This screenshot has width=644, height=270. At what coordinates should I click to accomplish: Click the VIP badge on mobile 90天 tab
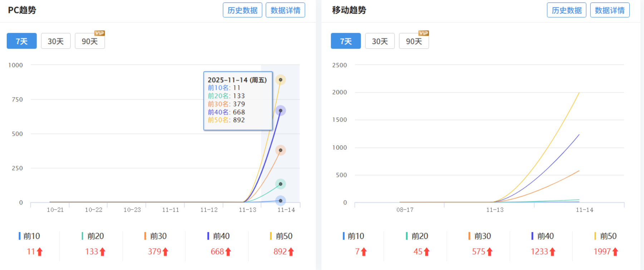[x=423, y=33]
